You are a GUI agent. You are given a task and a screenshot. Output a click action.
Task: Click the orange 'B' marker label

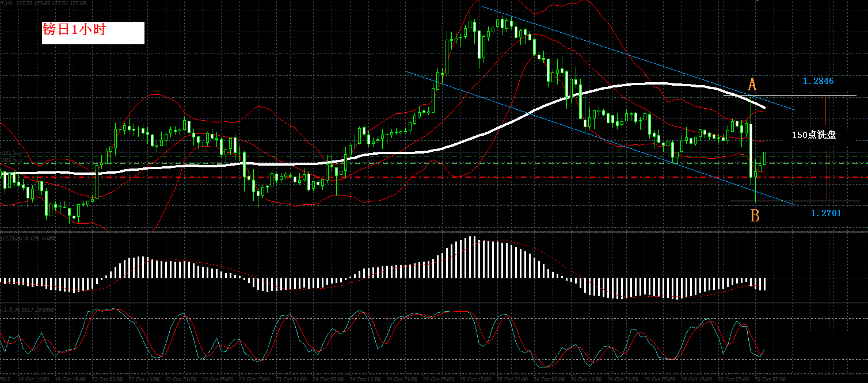755,216
